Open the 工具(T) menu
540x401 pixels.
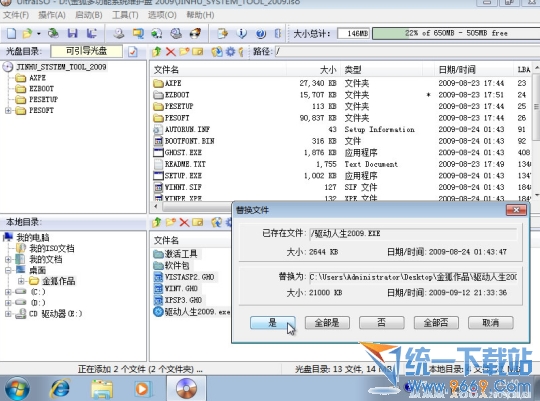[x=125, y=15]
